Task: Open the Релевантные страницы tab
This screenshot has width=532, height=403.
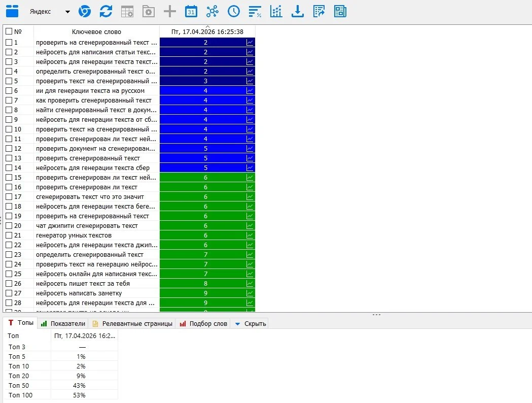Action: pos(133,323)
